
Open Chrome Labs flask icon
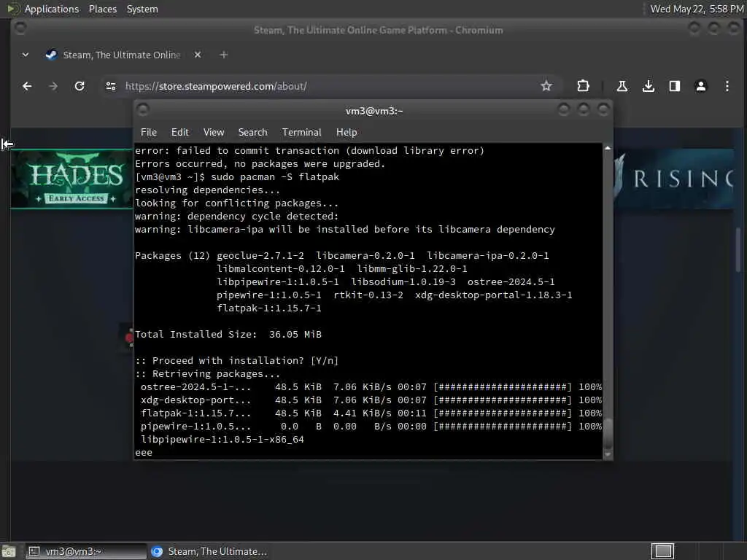pyautogui.click(x=622, y=86)
